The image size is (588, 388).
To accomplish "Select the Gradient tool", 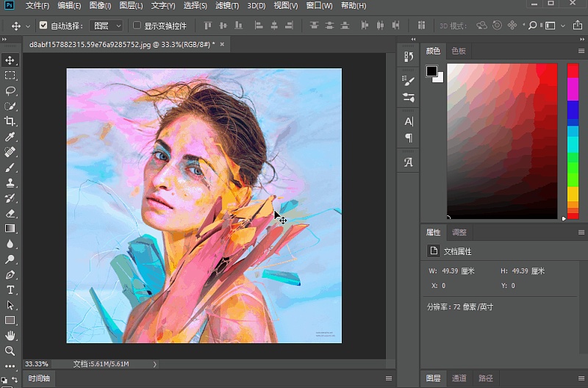I will (x=10, y=229).
